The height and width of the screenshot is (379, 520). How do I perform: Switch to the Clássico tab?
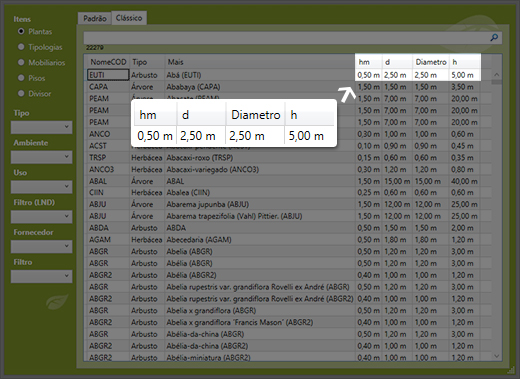pyautogui.click(x=129, y=18)
